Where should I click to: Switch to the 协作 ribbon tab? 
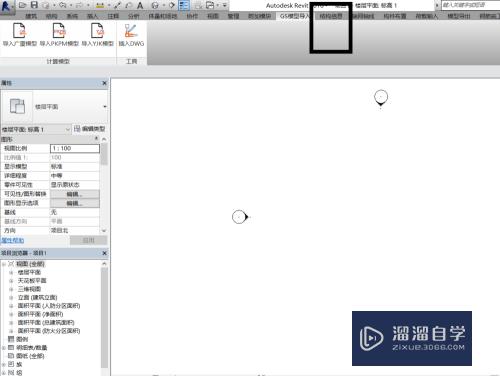(192, 16)
